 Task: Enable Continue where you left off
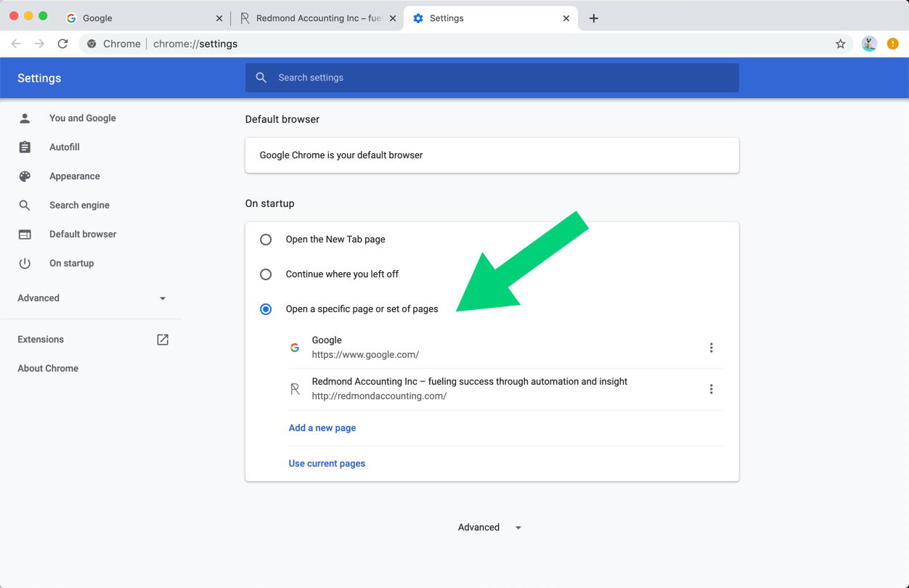266,274
